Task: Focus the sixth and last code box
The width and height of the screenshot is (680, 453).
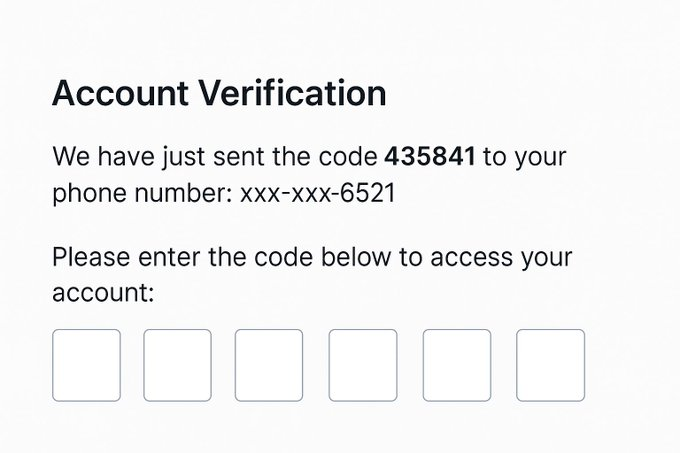Action: (x=550, y=365)
